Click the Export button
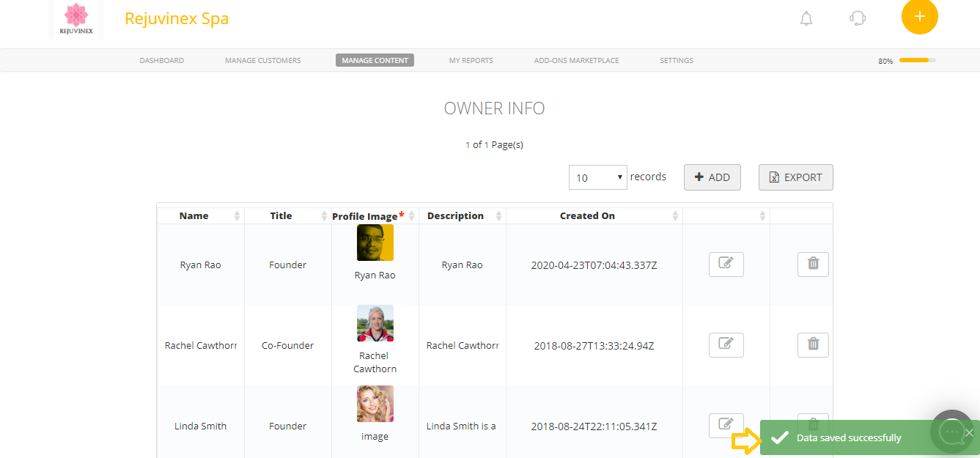Viewport: 980px width, 458px height. pos(796,177)
